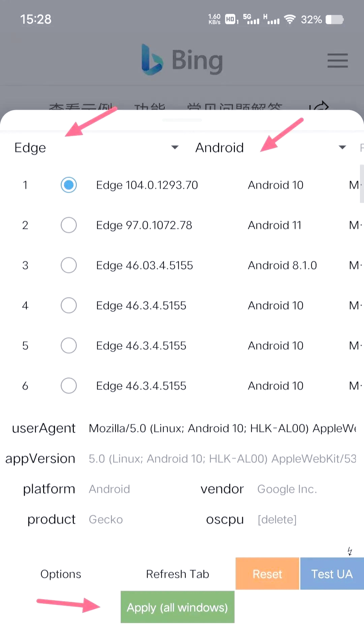Image resolution: width=364 pixels, height=633 pixels.
Task: Tap the small lightning bolt icon above Test UA
Action: pyautogui.click(x=350, y=551)
